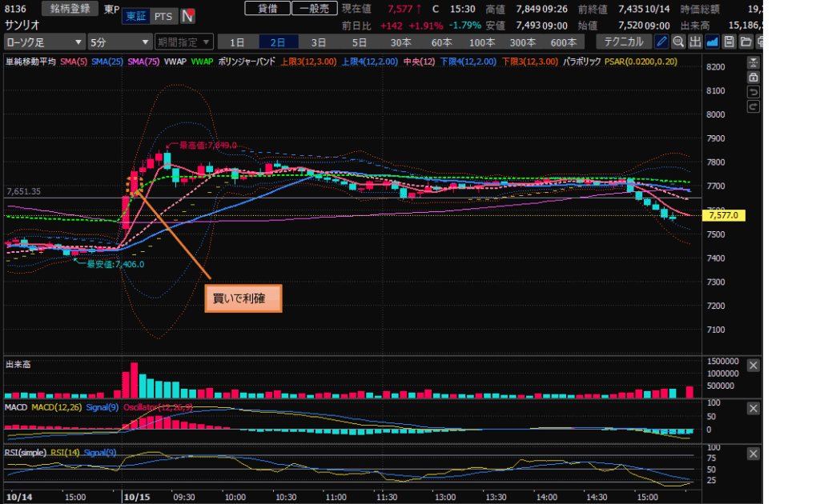The image size is (820, 504).
Task: Open the ローソク足 chart type dropdown
Action: (45, 42)
